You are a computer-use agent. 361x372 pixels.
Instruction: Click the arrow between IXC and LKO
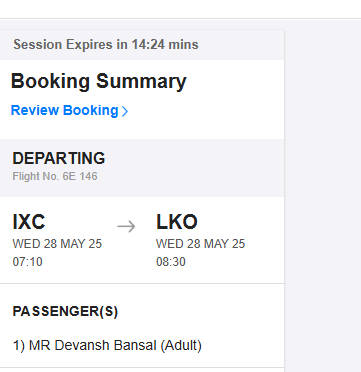[127, 226]
